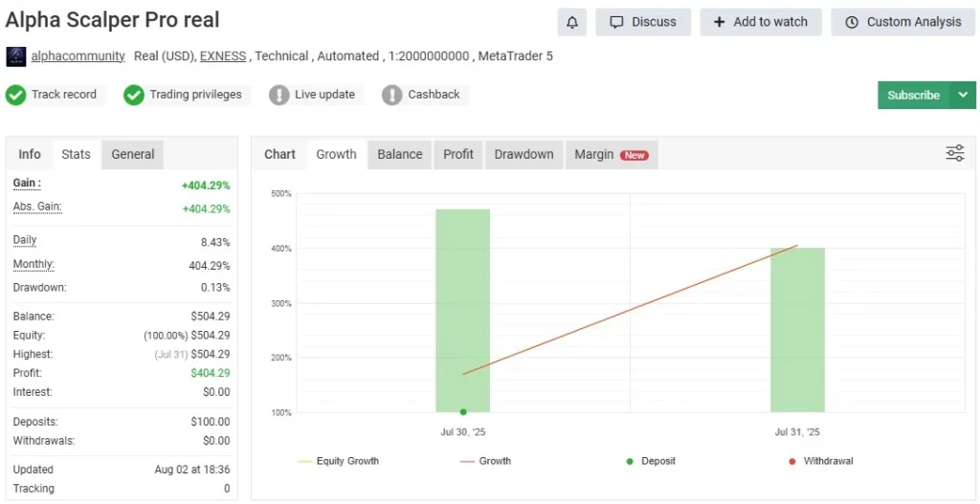Click the Updated value Aug 02 at 18:36

click(191, 470)
